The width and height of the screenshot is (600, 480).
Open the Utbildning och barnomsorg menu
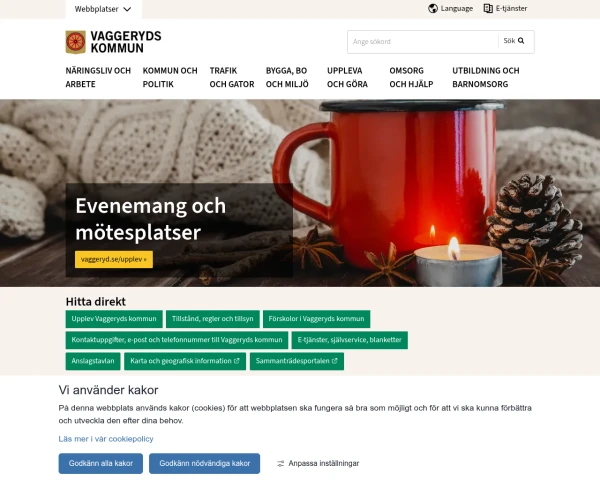(x=486, y=77)
